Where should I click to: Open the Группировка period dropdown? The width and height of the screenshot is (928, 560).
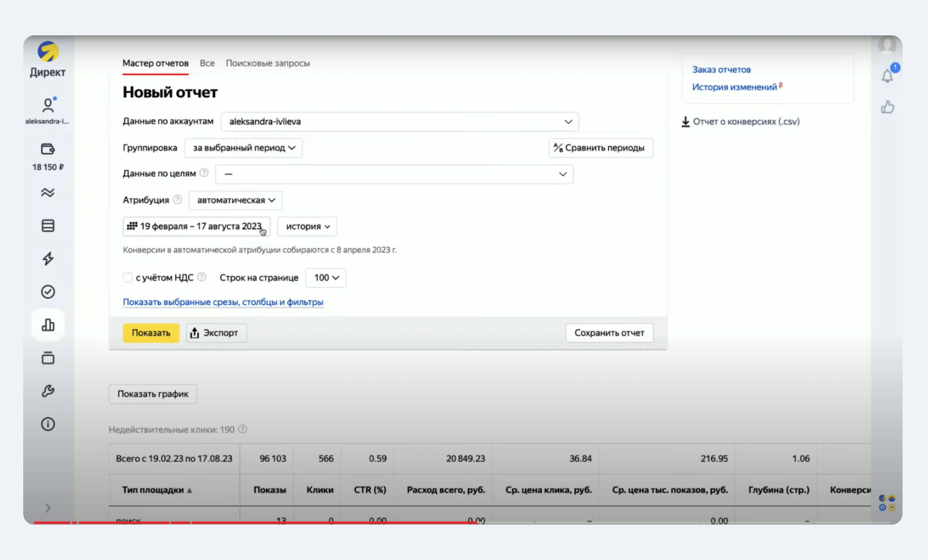pos(243,148)
